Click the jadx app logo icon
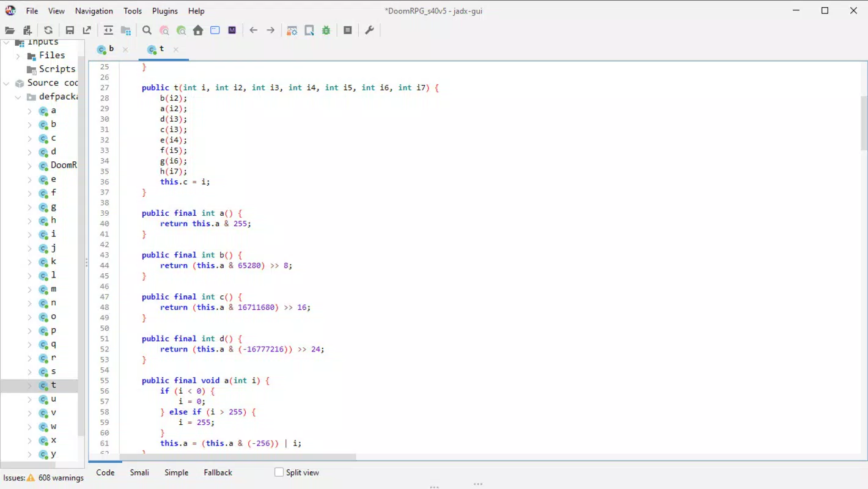The height and width of the screenshot is (489, 868). tap(10, 10)
